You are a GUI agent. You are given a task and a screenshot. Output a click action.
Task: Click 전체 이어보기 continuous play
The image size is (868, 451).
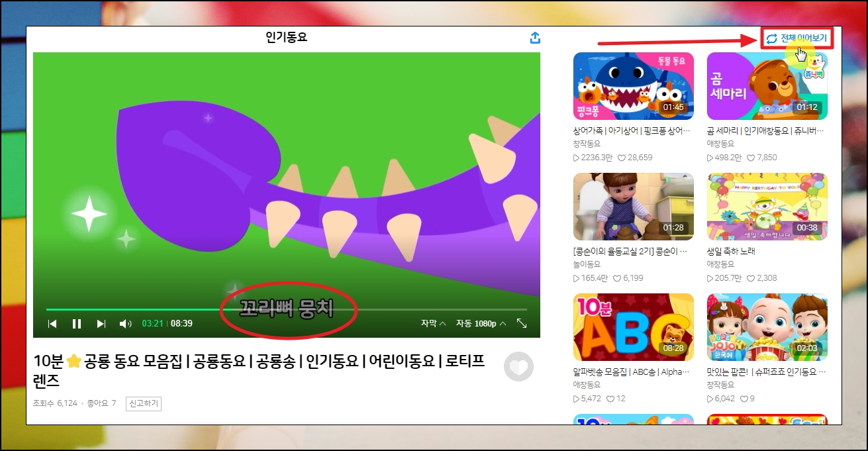click(x=797, y=38)
